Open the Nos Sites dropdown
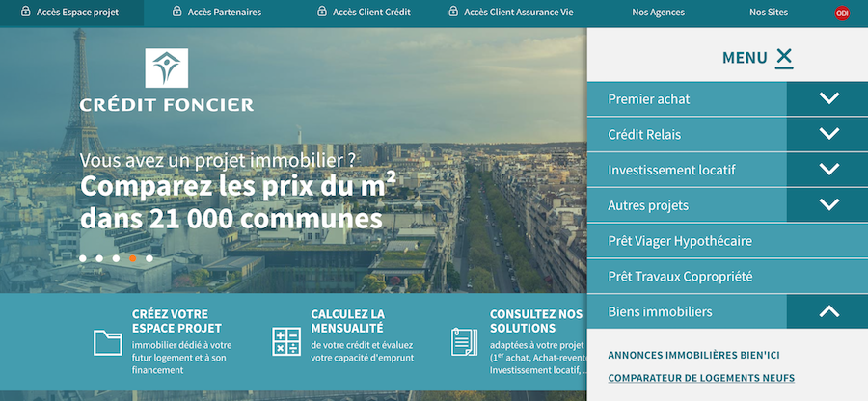 click(x=769, y=13)
